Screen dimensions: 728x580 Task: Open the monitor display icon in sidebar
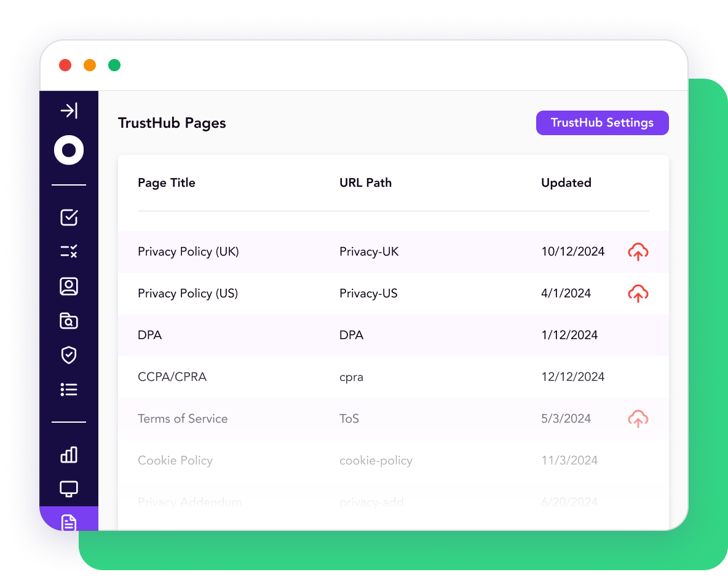pos(69,489)
